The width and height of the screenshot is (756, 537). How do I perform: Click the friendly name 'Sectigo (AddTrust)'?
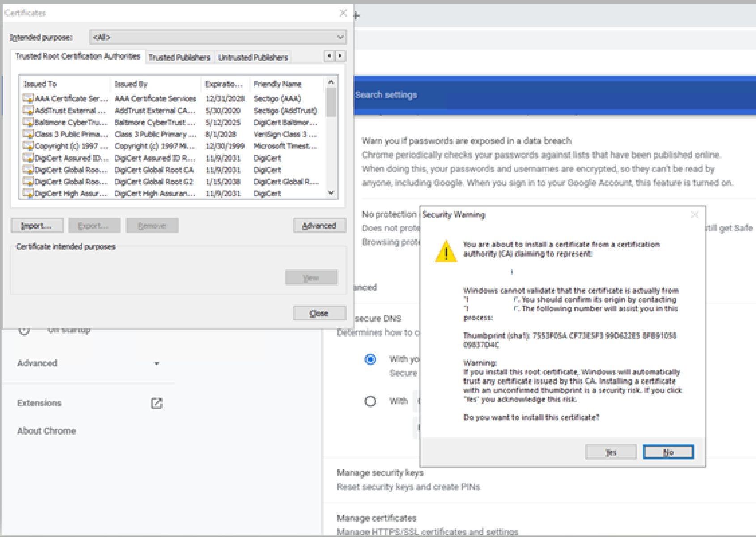285,110
